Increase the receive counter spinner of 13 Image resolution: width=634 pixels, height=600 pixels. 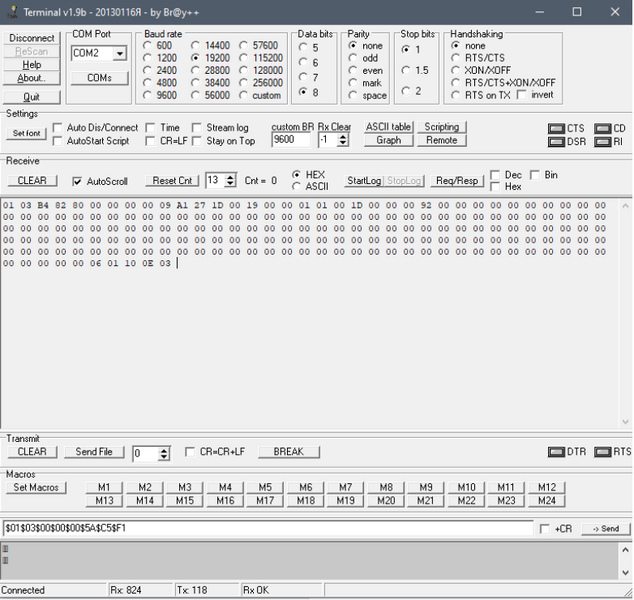click(230, 177)
